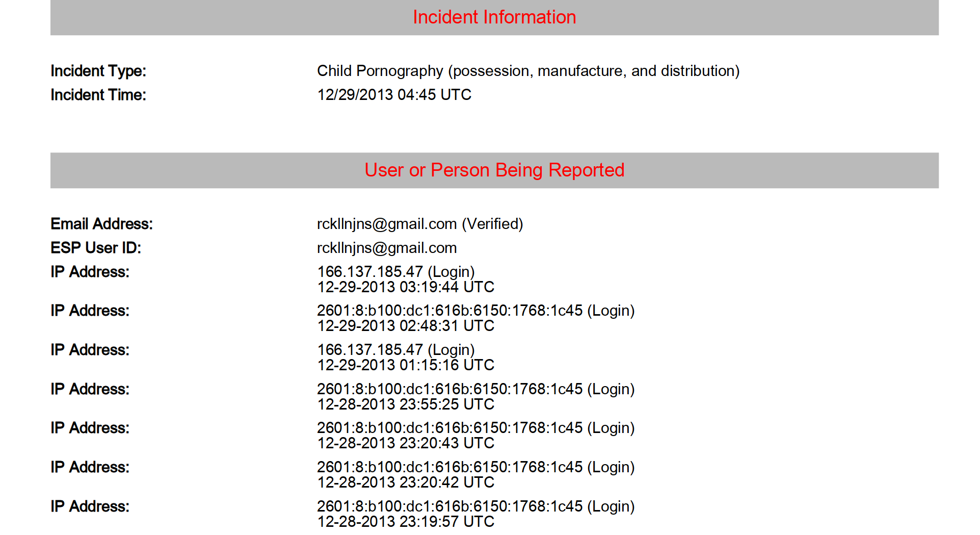Click the timestamp 12-28-2013 23:20:42 UTC

pos(406,482)
